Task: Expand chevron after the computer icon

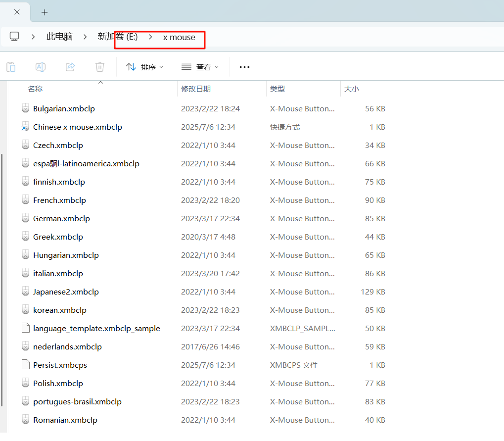Action: coord(33,37)
